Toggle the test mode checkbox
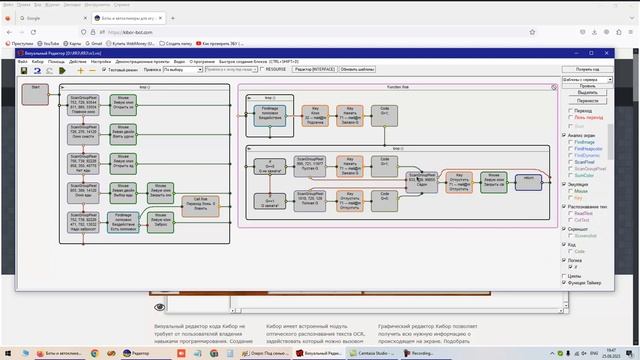Screen dimensions: 640x360 pos(104,70)
